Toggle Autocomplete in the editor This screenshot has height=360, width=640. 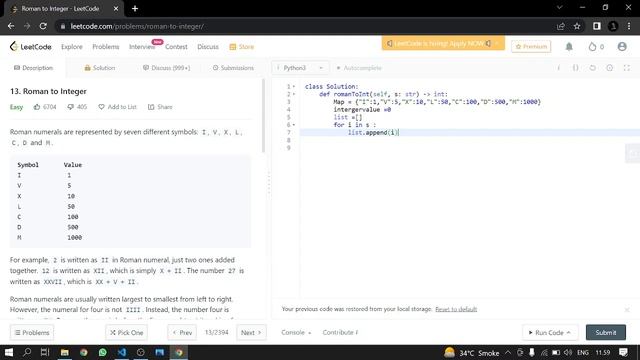[x=359, y=68]
